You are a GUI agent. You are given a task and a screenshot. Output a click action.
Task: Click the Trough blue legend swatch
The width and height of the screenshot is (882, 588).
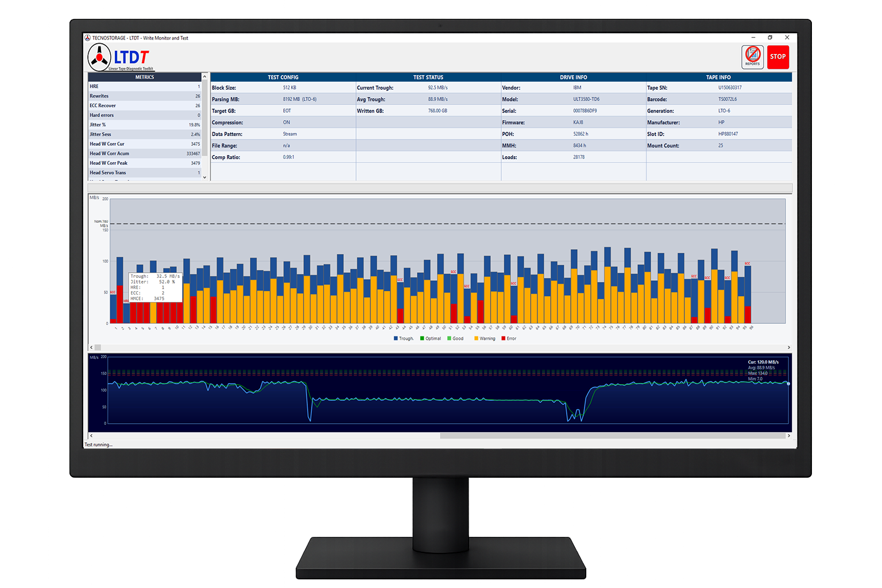click(x=396, y=338)
